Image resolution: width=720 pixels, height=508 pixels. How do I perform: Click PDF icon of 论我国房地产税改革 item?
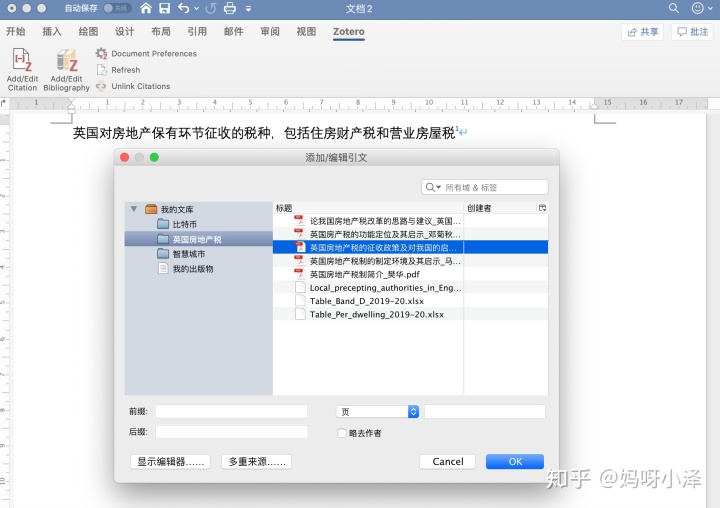pyautogui.click(x=299, y=221)
